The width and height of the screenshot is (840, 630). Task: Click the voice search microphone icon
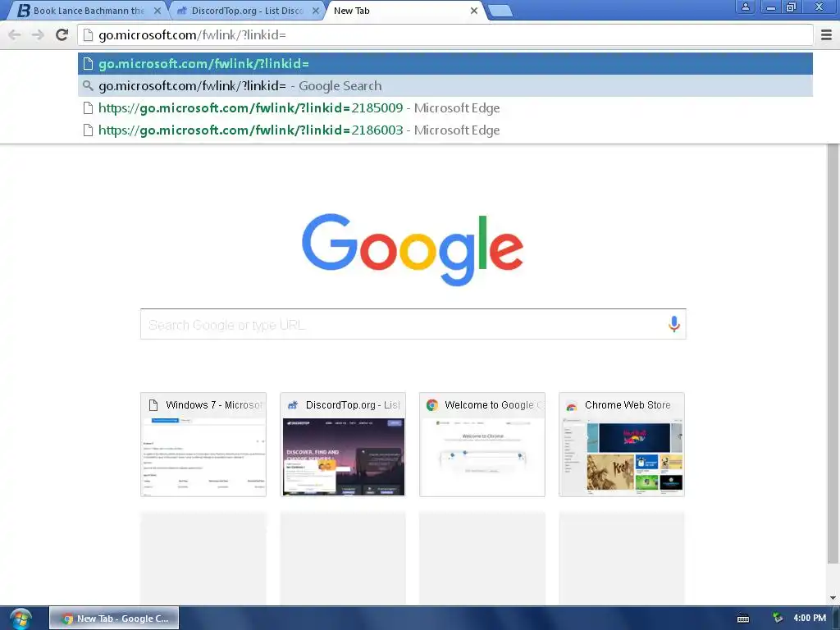pyautogui.click(x=674, y=323)
